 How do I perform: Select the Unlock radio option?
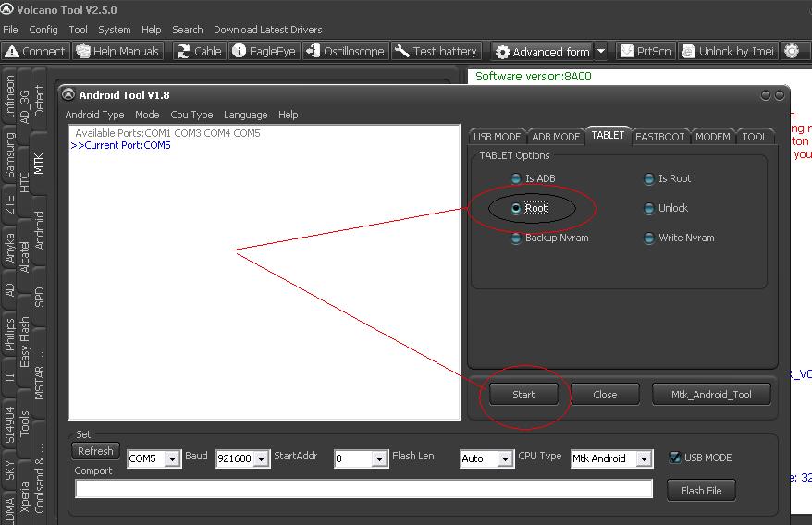(666, 208)
